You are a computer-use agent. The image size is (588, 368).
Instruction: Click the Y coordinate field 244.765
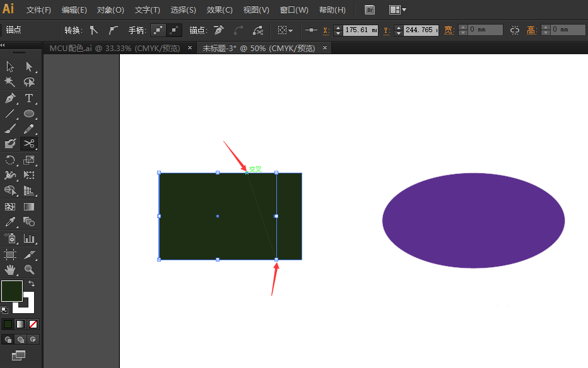pyautogui.click(x=421, y=30)
